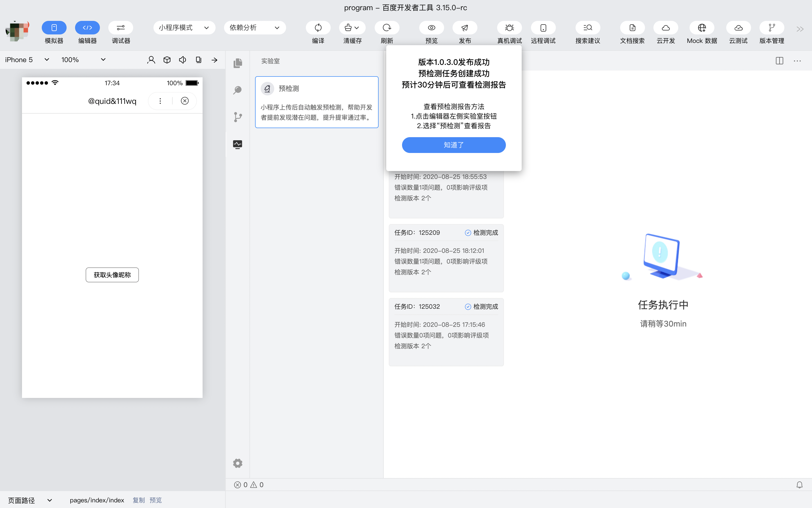Click the 清缓存 clear cache icon
812x508 pixels.
[348, 28]
